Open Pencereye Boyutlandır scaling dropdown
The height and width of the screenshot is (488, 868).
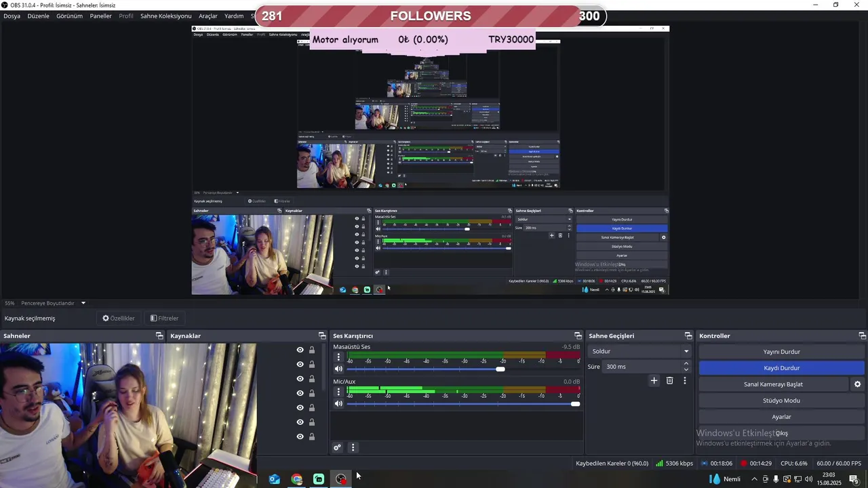[x=54, y=303]
